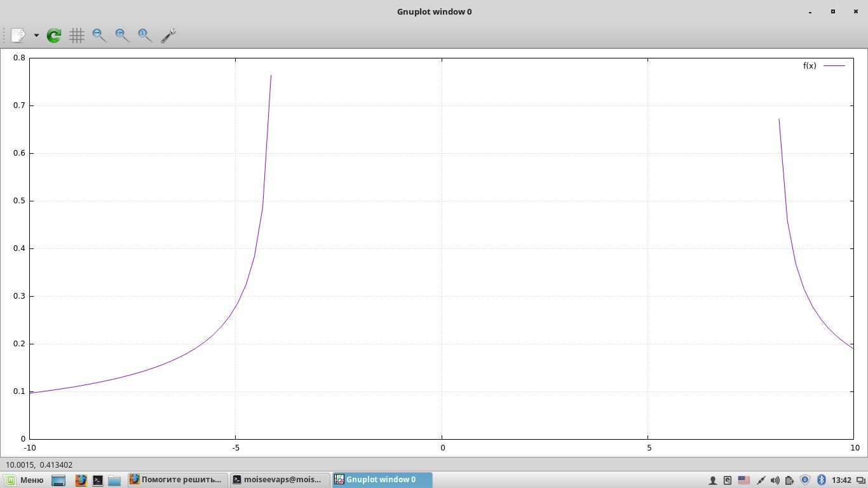
Task: Autoscale plot with the magnifier '1' icon
Action: click(x=145, y=36)
